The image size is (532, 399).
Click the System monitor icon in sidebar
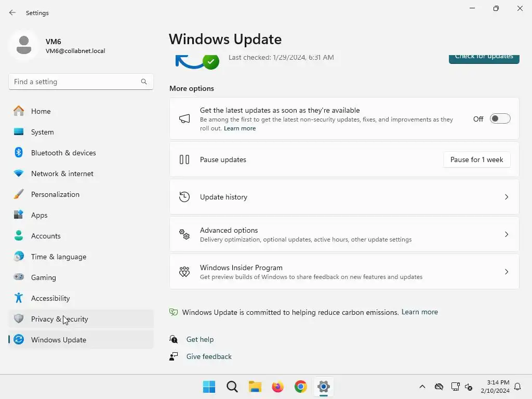(19, 131)
